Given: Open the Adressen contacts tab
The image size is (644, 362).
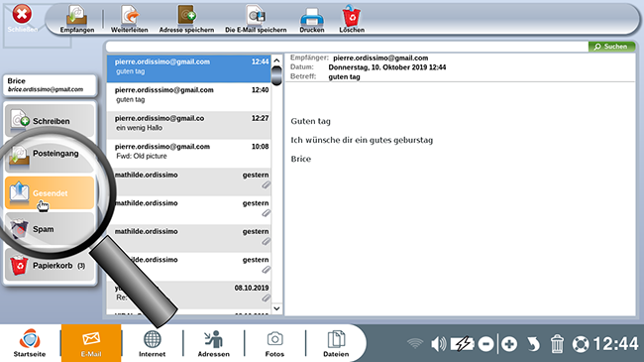Looking at the screenshot, I should point(214,343).
